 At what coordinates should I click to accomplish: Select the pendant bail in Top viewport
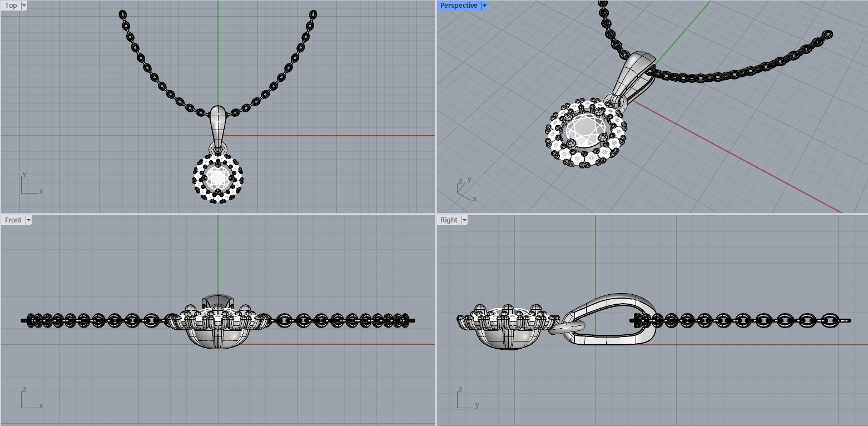tap(218, 126)
